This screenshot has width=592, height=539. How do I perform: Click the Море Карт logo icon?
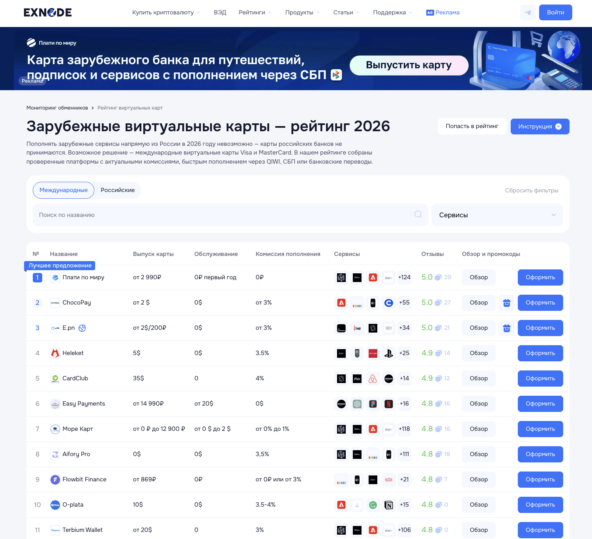pyautogui.click(x=55, y=429)
